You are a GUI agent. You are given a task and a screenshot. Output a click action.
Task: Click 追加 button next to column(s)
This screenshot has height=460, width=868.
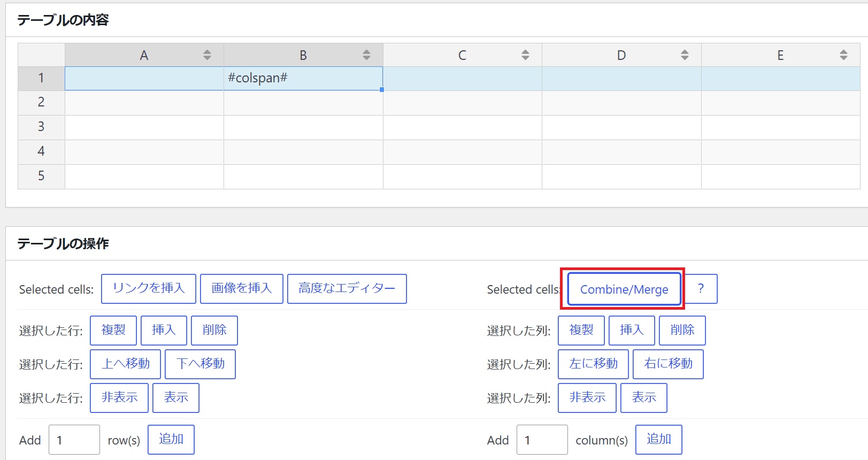(x=658, y=440)
